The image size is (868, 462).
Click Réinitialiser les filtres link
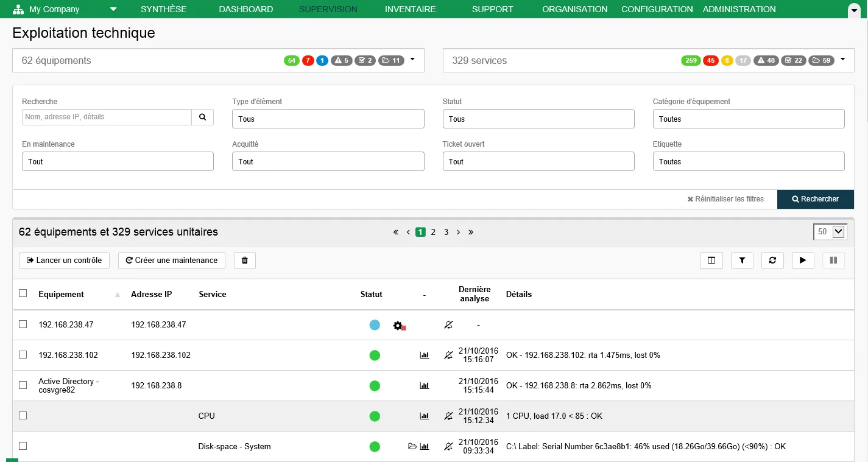pos(725,199)
